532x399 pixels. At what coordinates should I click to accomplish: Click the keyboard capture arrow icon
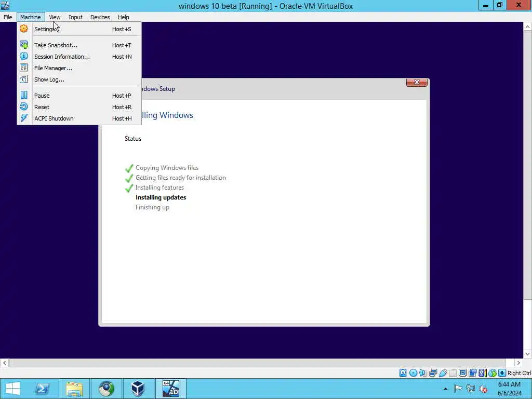502,373
